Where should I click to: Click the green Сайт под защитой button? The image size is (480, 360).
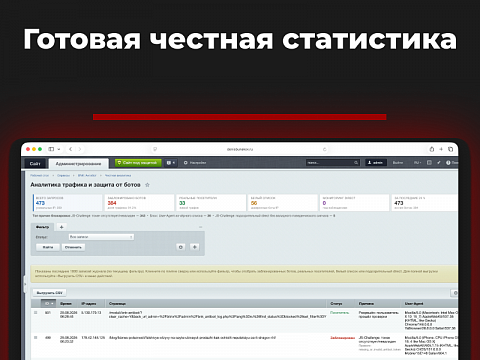138,163
